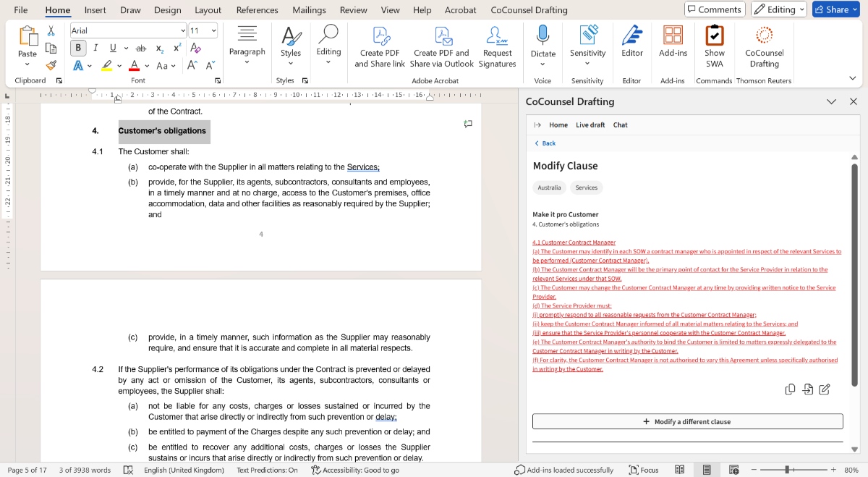Image resolution: width=868 pixels, height=477 pixels.
Task: Go Back in the CoCounsel panel
Action: point(544,143)
